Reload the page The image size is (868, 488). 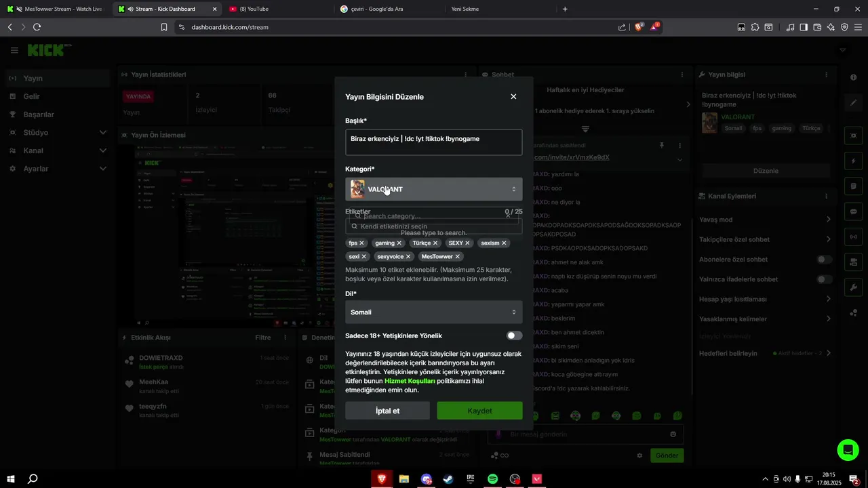[37, 27]
